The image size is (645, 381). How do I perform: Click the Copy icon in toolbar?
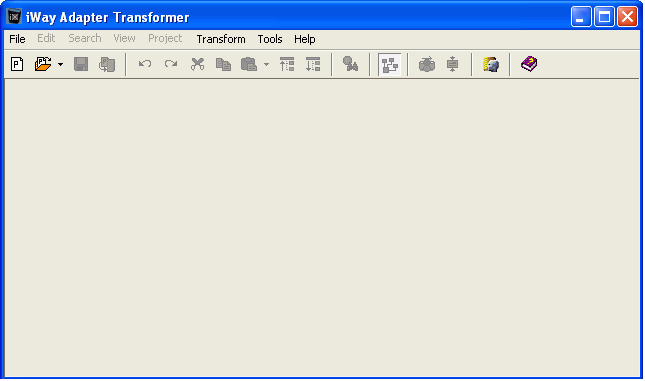(223, 65)
